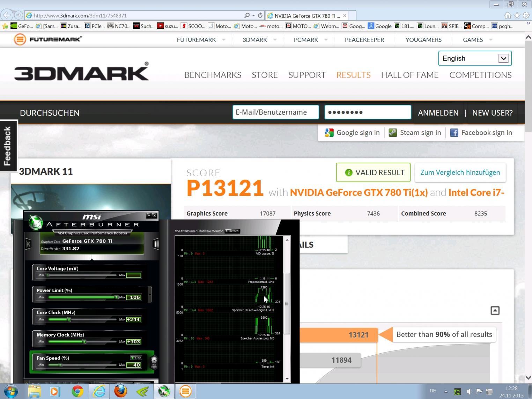The width and height of the screenshot is (532, 399).
Task: Click the hardware monitor scroll-down arrow
Action: [x=287, y=379]
